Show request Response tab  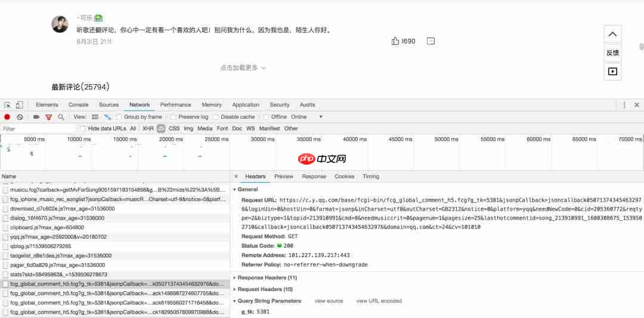(314, 176)
